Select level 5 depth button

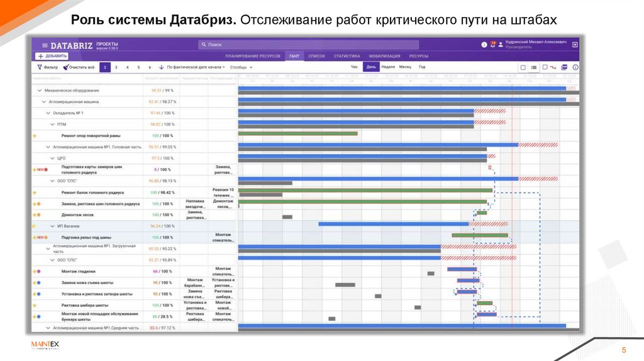138,67
